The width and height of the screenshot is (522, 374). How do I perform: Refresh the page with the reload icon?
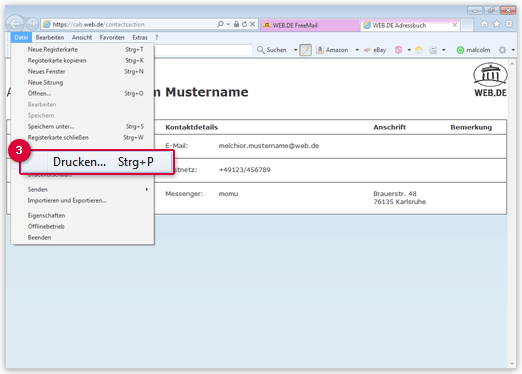pyautogui.click(x=244, y=24)
